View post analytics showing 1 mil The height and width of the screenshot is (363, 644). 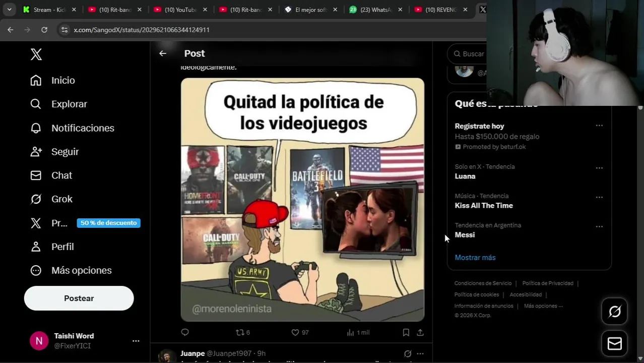click(358, 332)
